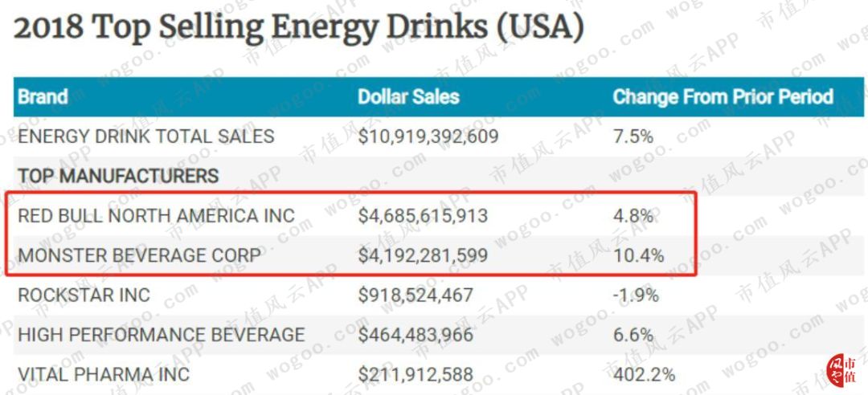The width and height of the screenshot is (868, 395).
Task: Select the ENERGY DRINK TOTAL SALES row label
Action: coord(146,136)
